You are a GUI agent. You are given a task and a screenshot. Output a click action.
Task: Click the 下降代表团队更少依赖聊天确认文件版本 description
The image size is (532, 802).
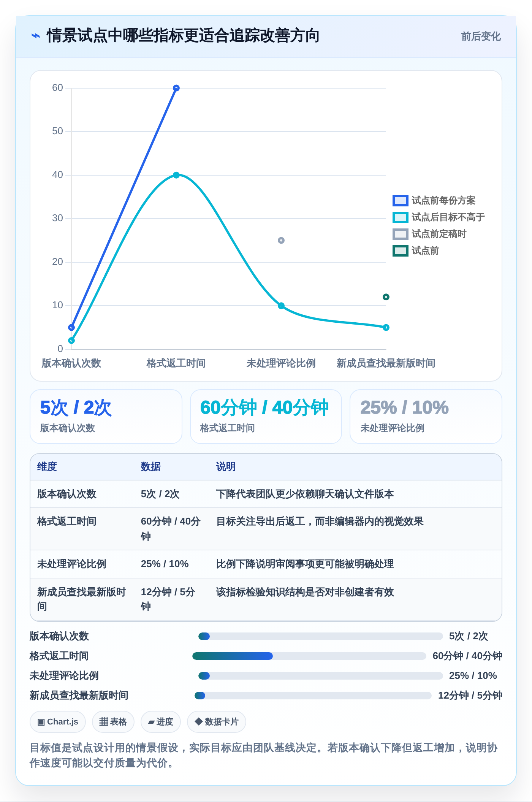(305, 494)
